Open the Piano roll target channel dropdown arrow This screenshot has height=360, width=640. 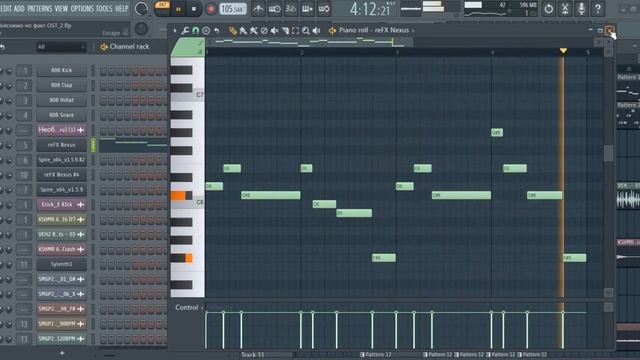pyautogui.click(x=413, y=31)
